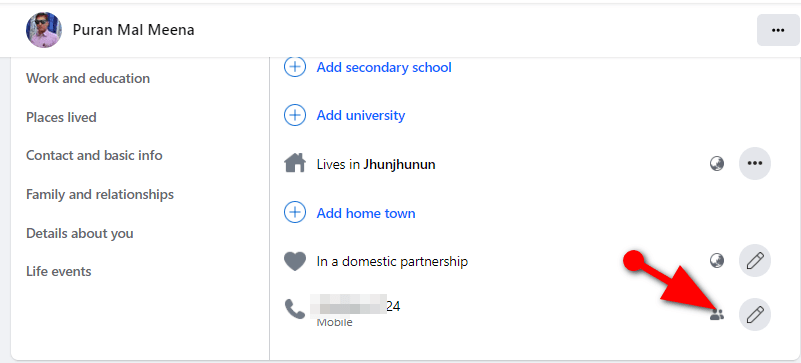Click the plus icon next to Add university
Screen dimensions: 801x363
tap(295, 115)
